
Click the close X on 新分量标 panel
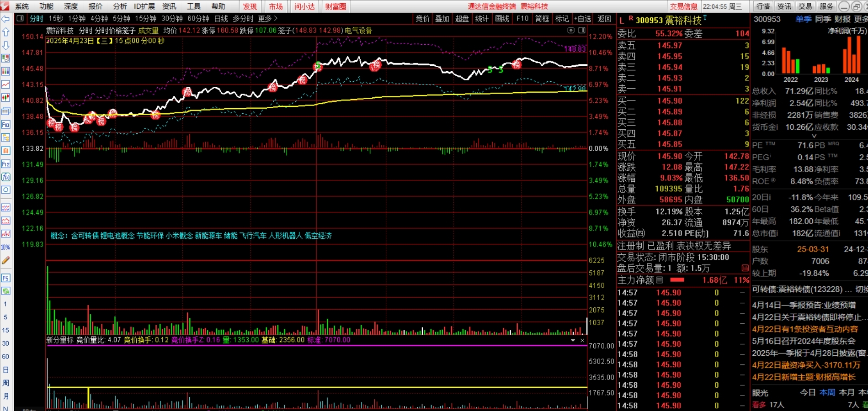(x=582, y=340)
